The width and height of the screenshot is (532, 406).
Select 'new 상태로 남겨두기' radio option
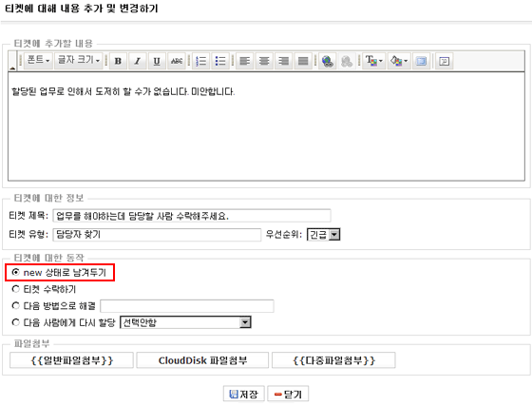point(15,272)
